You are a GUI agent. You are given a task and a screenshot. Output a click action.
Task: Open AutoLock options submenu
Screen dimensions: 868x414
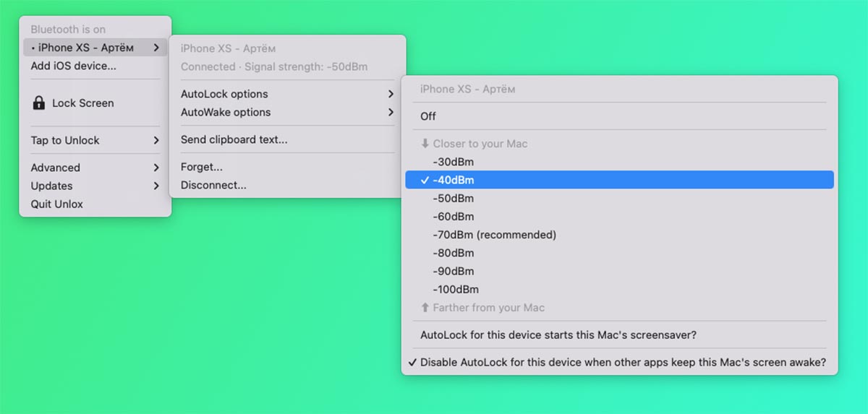pyautogui.click(x=287, y=94)
